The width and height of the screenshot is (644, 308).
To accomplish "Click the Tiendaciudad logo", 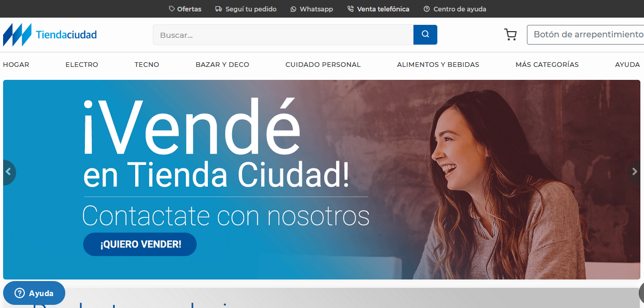I will coord(50,35).
